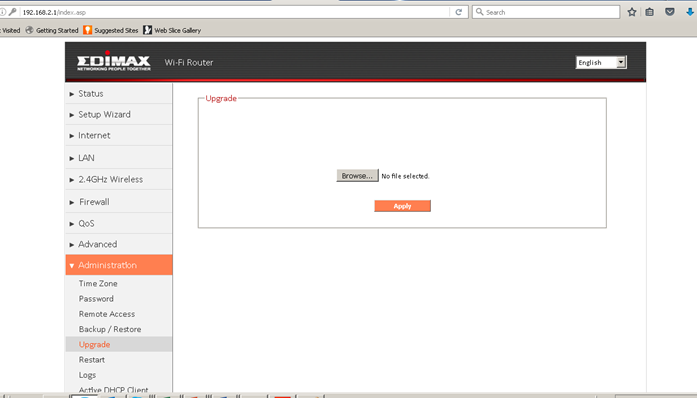
Task: Open the bookmarks list icon
Action: point(650,12)
